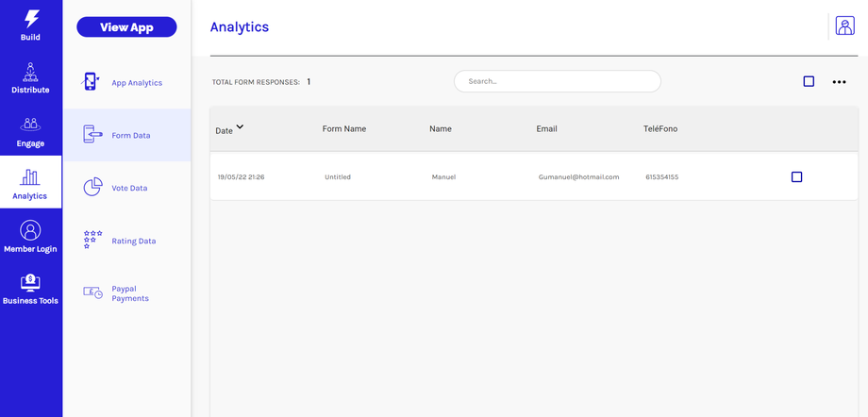The image size is (868, 417).
Task: Click the Gumanuel@hotmail.com email entry
Action: pos(578,177)
